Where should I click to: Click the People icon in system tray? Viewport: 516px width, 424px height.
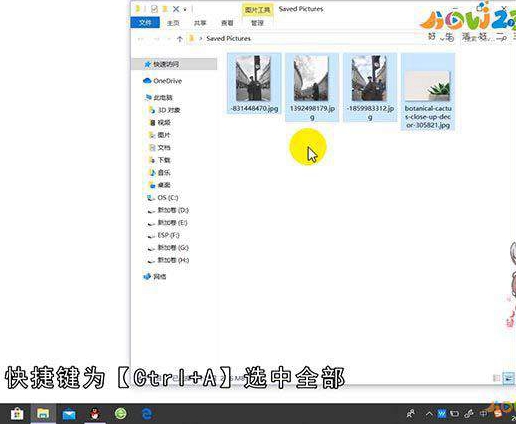(411, 414)
